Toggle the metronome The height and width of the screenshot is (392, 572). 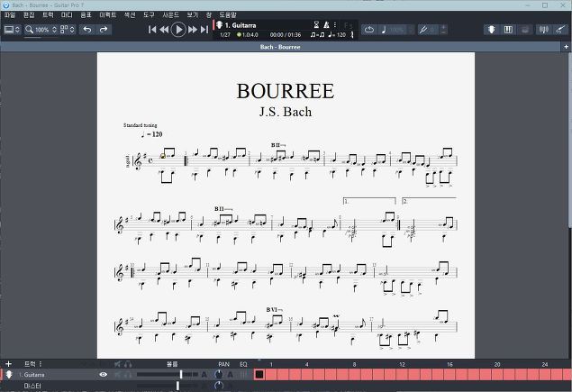click(326, 25)
